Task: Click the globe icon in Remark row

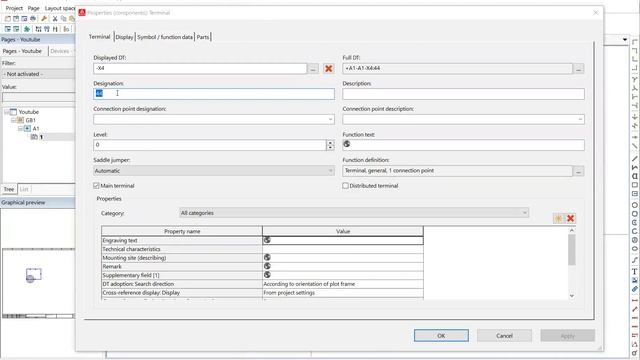Action: click(267, 266)
